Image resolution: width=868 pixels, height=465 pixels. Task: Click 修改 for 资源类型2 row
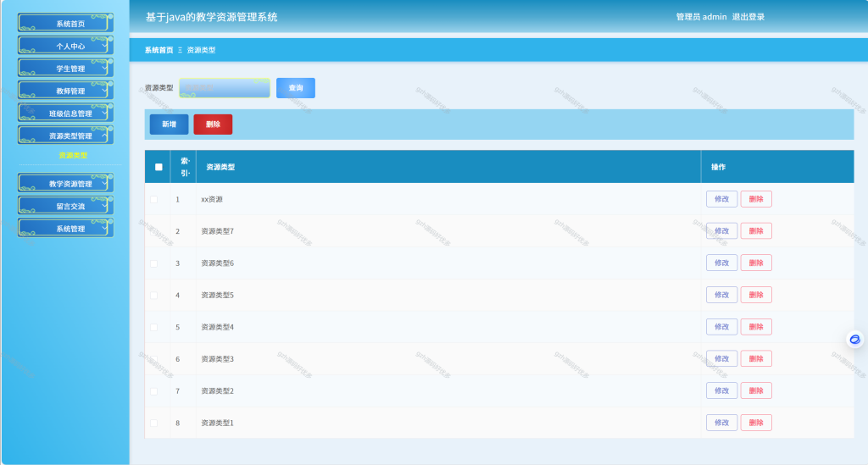[x=721, y=391]
